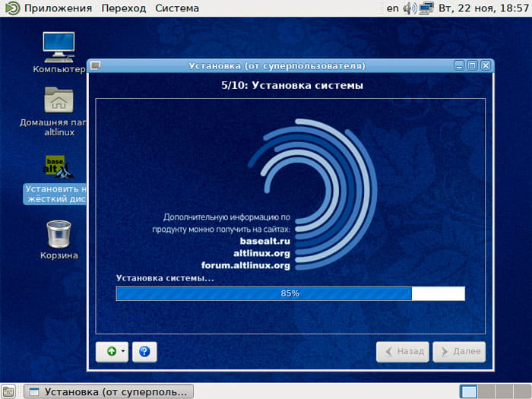Viewport: 532px width, 399px height.
Task: Select the Компьютер desktop icon
Action: point(59,52)
